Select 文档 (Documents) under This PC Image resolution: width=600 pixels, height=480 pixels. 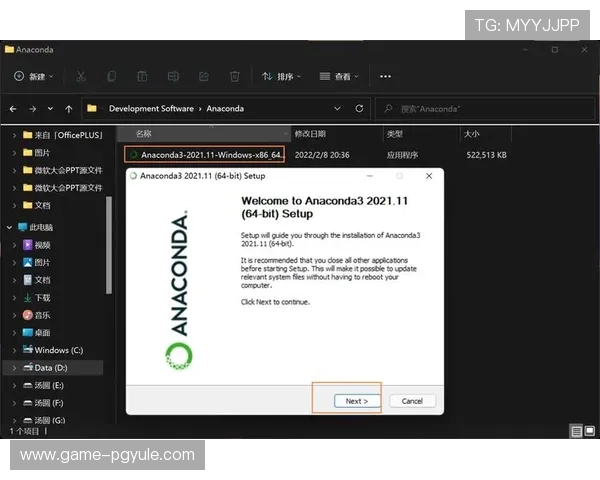pos(37,280)
